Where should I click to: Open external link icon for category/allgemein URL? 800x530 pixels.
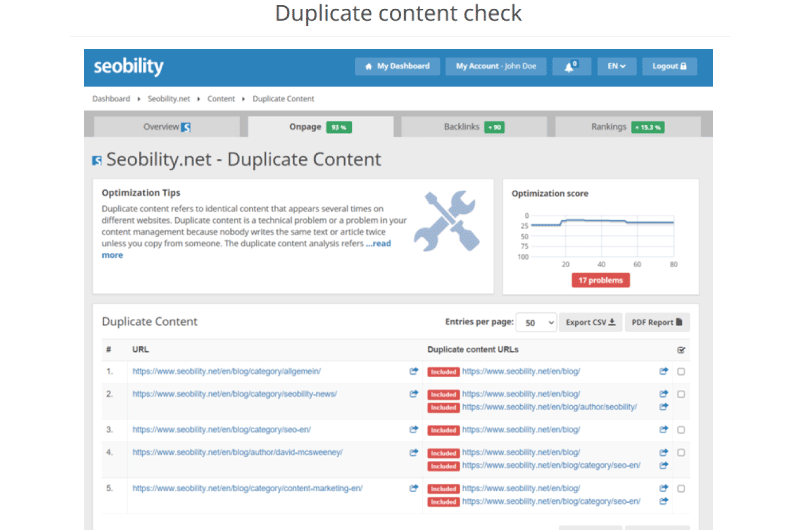pos(414,371)
